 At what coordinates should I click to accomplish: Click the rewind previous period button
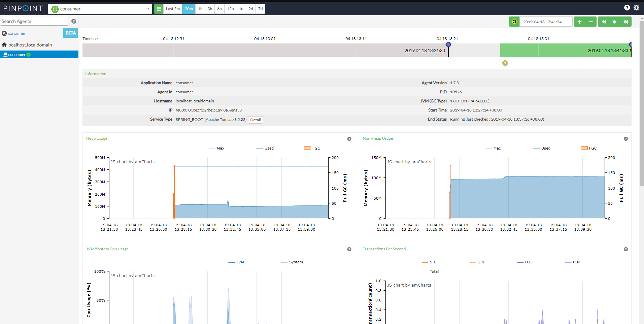click(604, 22)
